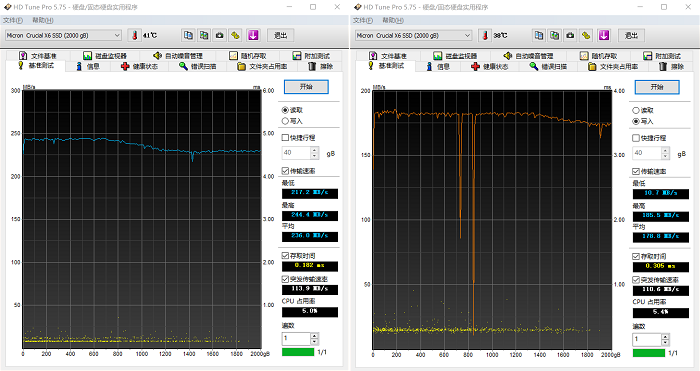Copy screenshot icon in left window toolbar
Image resolution: width=700 pixels, height=371 pixels.
(x=204, y=35)
